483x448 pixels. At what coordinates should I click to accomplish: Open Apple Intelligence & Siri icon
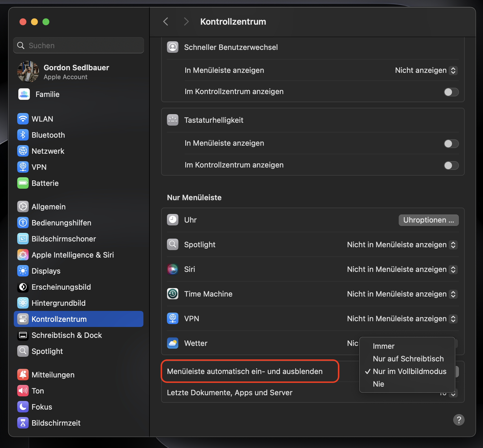pyautogui.click(x=23, y=255)
